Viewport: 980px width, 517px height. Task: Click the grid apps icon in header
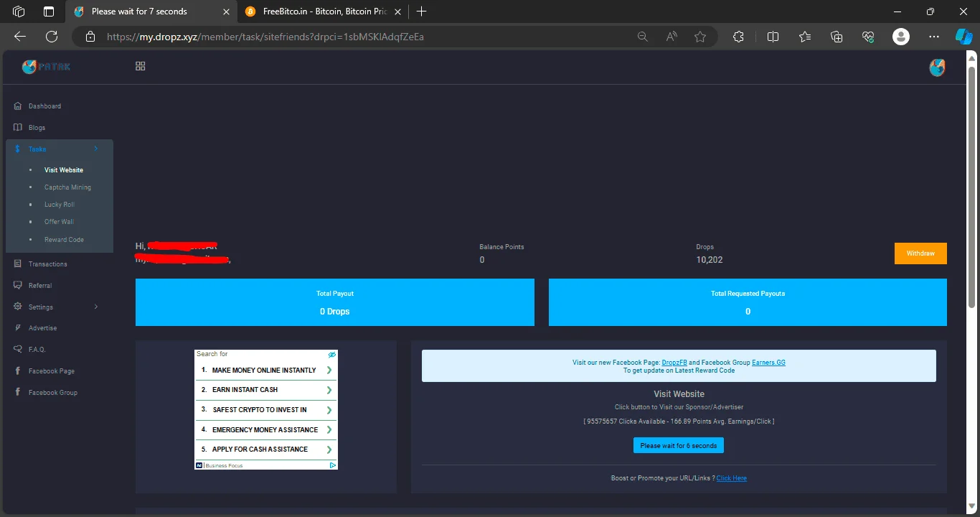141,66
